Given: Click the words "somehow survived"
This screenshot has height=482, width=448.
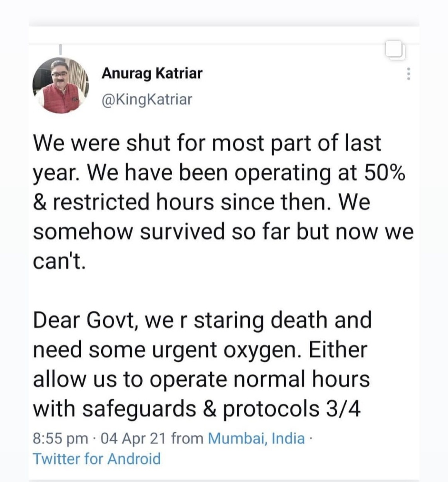Looking at the screenshot, I should [129, 232].
